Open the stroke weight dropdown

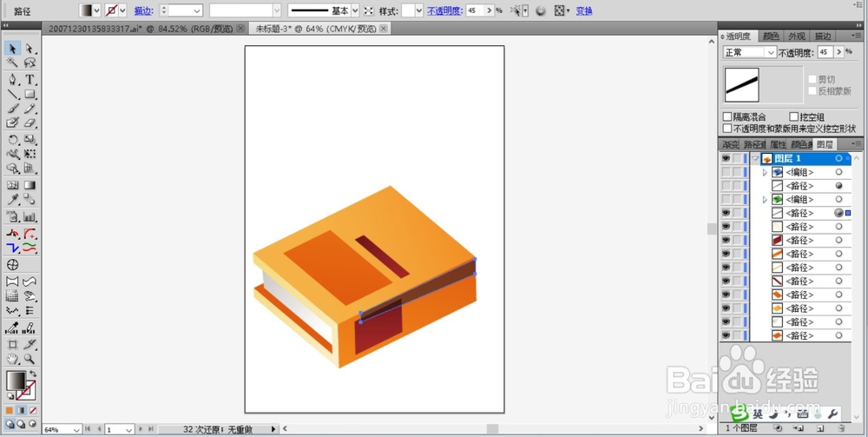[x=196, y=10]
